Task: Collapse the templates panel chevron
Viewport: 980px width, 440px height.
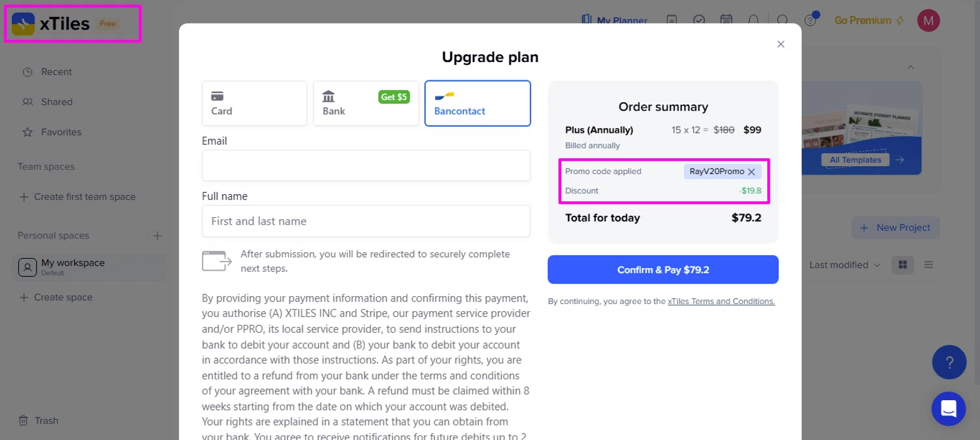Action: (x=910, y=67)
